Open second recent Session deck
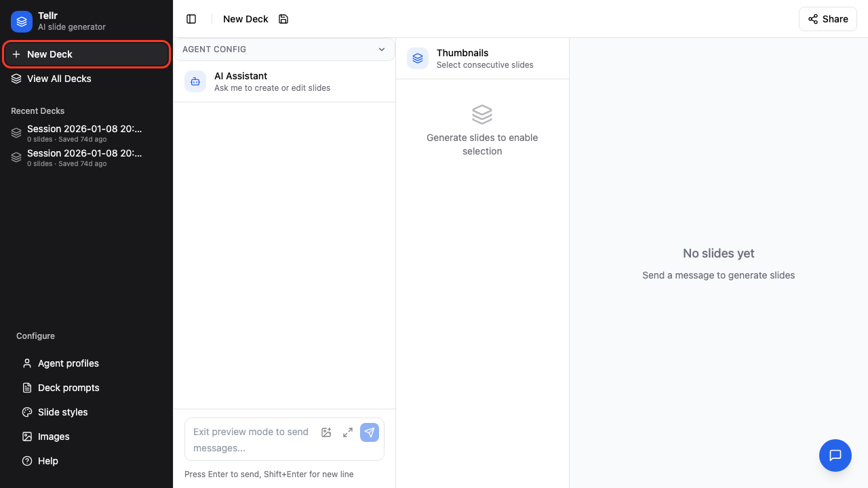Image resolution: width=868 pixels, height=488 pixels. pyautogui.click(x=84, y=157)
